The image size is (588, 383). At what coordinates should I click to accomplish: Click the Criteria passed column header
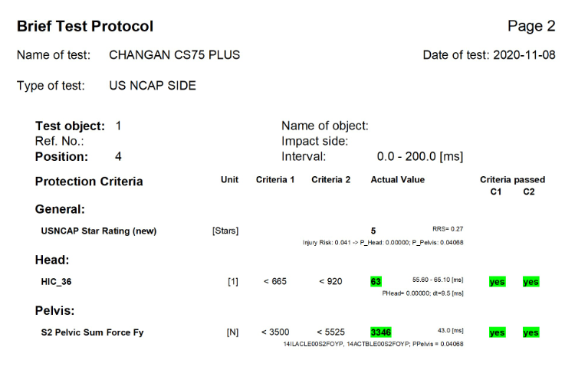(x=512, y=180)
